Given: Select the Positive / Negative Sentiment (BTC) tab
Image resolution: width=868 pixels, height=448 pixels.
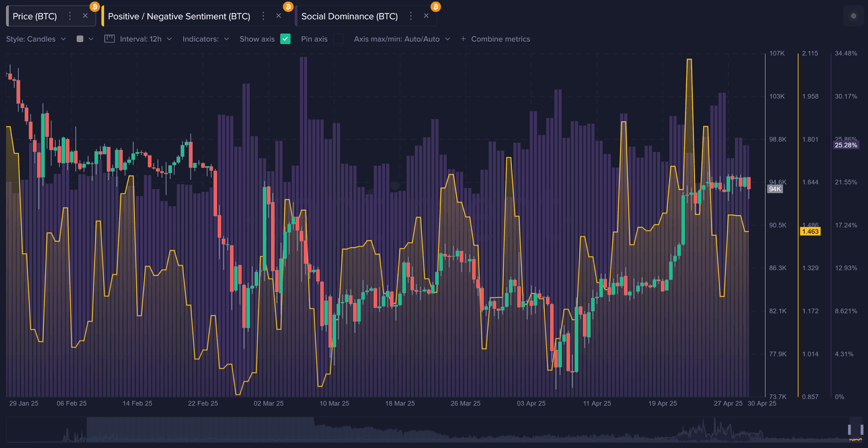Looking at the screenshot, I should click(179, 16).
